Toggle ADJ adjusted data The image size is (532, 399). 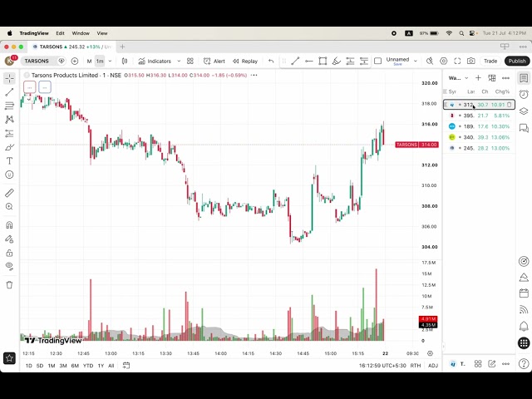(x=433, y=366)
